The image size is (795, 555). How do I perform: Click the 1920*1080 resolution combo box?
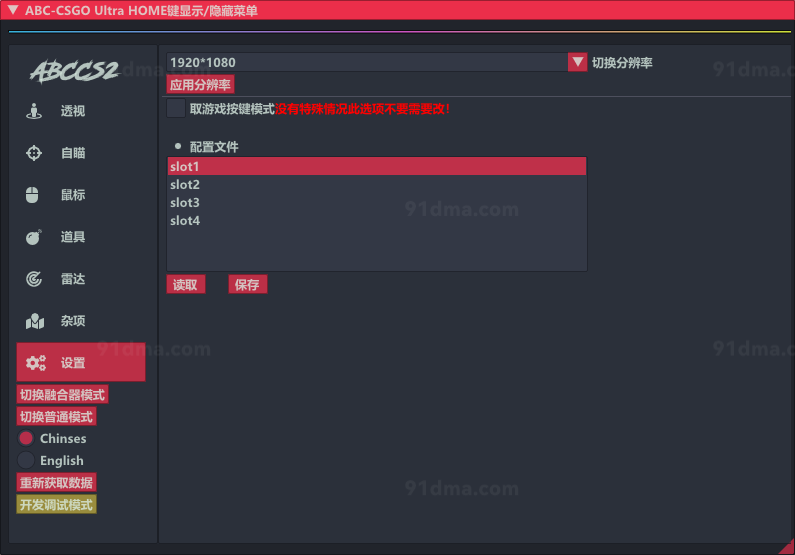pyautogui.click(x=366, y=62)
